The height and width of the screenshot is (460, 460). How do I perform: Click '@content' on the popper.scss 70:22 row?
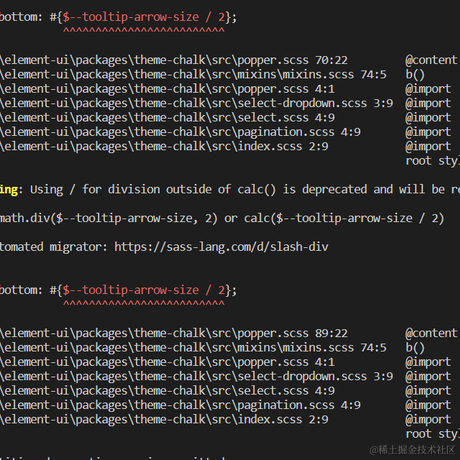(431, 60)
